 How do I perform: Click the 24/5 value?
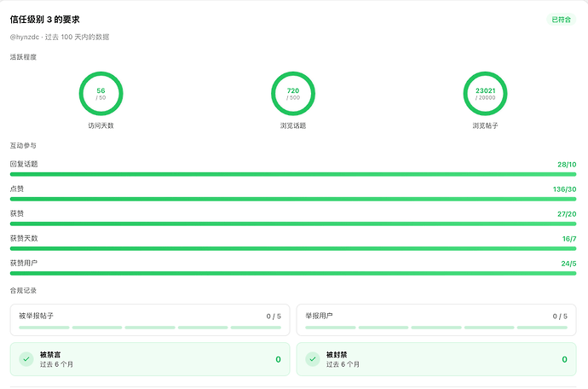pos(568,264)
